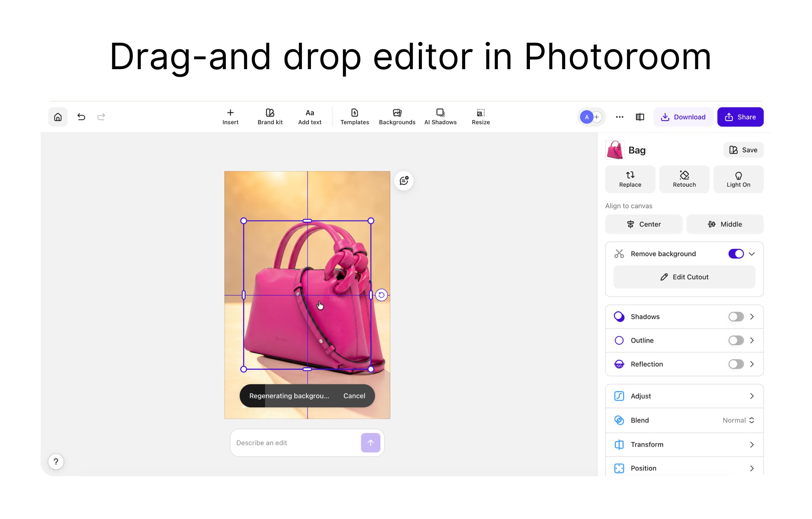Add text to the canvas
Image resolution: width=812 pixels, height=519 pixels.
(309, 117)
